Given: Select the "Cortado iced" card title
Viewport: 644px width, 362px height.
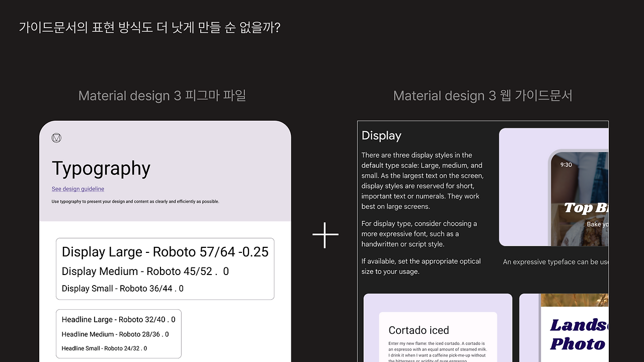Looking at the screenshot, I should (419, 330).
